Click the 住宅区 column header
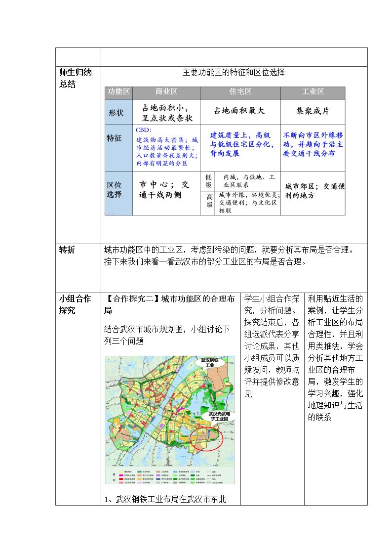 click(x=240, y=91)
